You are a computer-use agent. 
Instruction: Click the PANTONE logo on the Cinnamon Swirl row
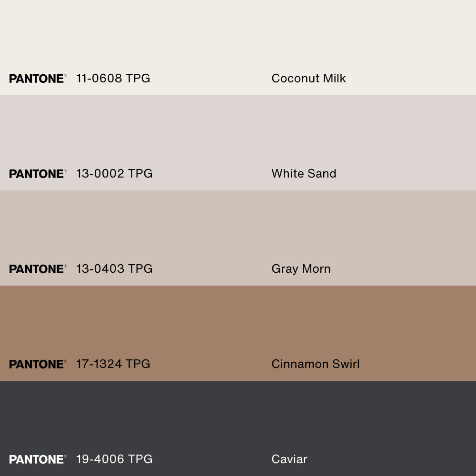tap(38, 364)
